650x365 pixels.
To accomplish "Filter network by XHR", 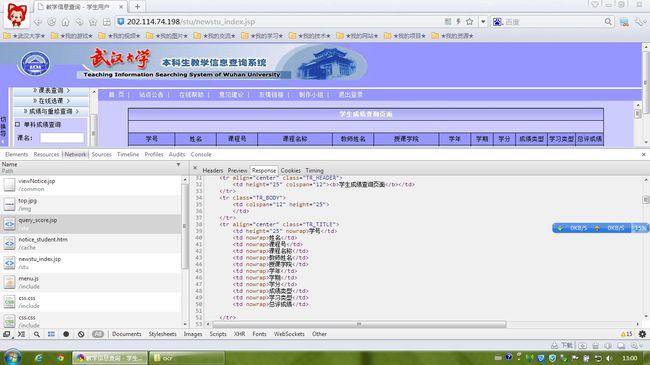I will point(239,334).
